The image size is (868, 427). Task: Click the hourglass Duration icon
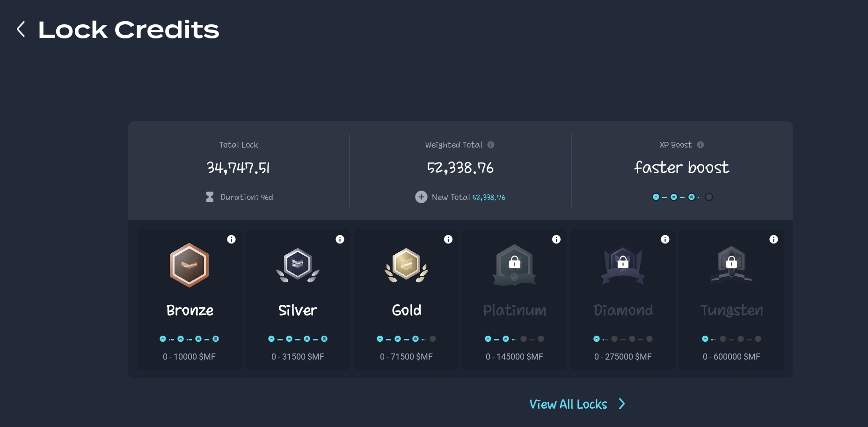click(210, 197)
